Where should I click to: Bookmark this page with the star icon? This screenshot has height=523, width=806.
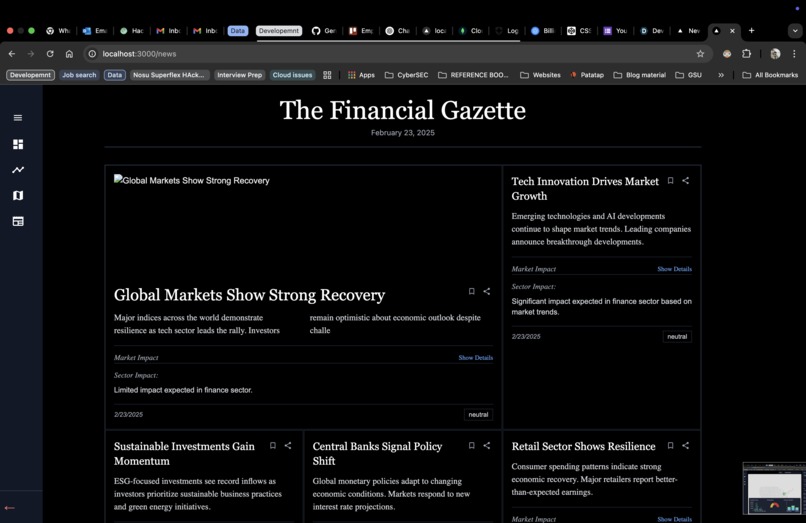(x=700, y=53)
